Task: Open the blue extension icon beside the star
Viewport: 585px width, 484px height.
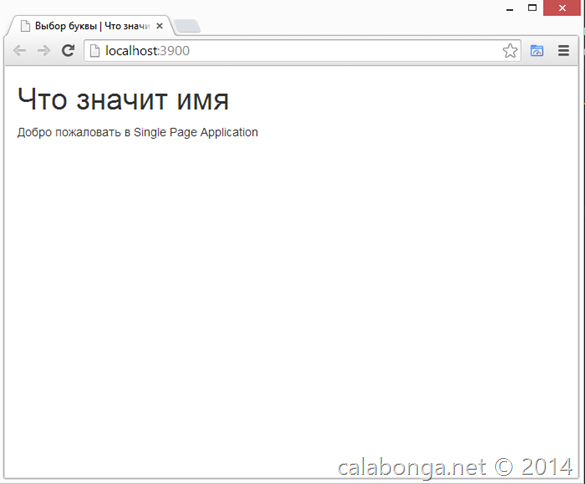Action: (x=537, y=50)
